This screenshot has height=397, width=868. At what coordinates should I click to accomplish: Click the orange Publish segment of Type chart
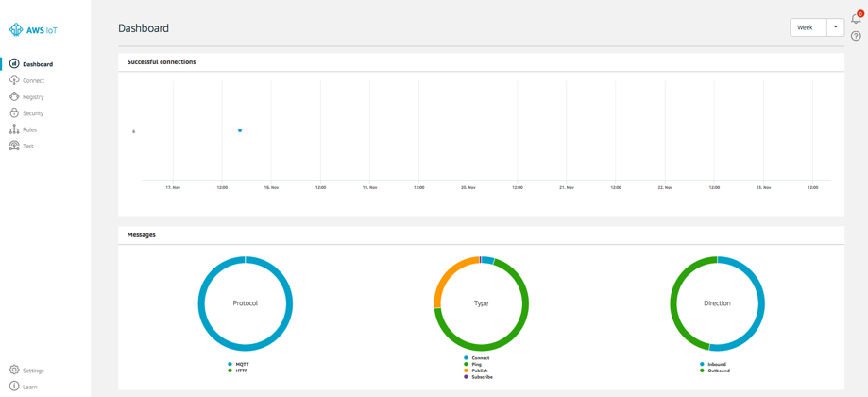point(448,275)
